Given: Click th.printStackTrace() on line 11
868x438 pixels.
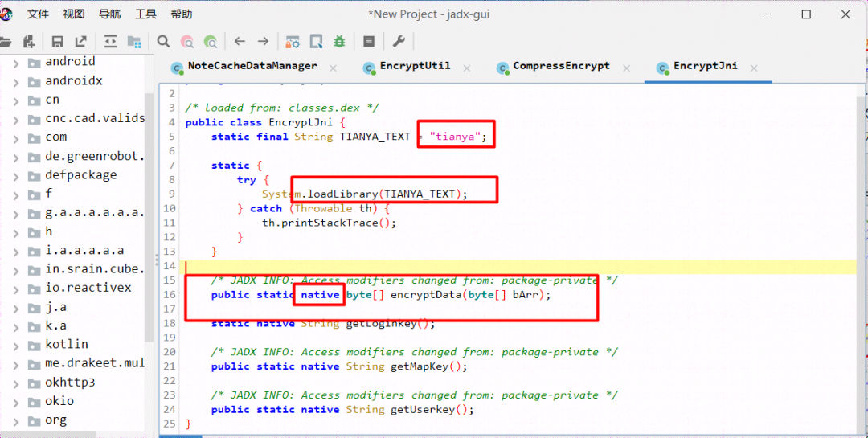Looking at the screenshot, I should (x=330, y=223).
